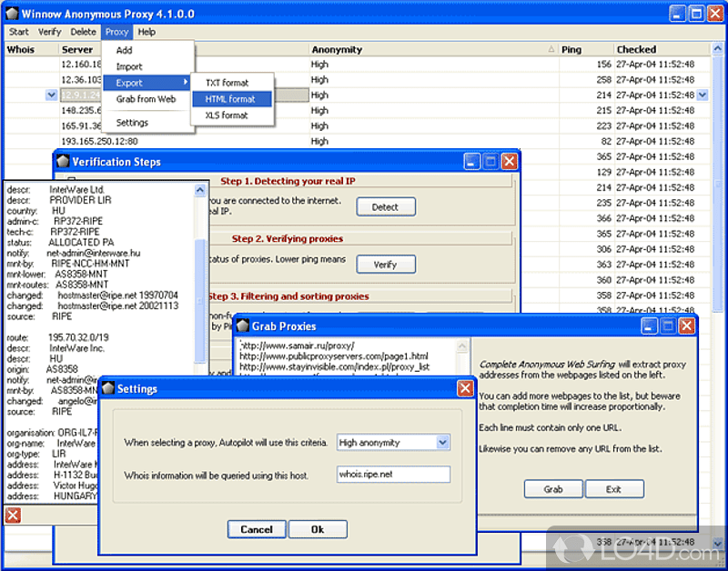The height and width of the screenshot is (571, 728).
Task: Maximize the main Winnow window
Action: [696, 14]
